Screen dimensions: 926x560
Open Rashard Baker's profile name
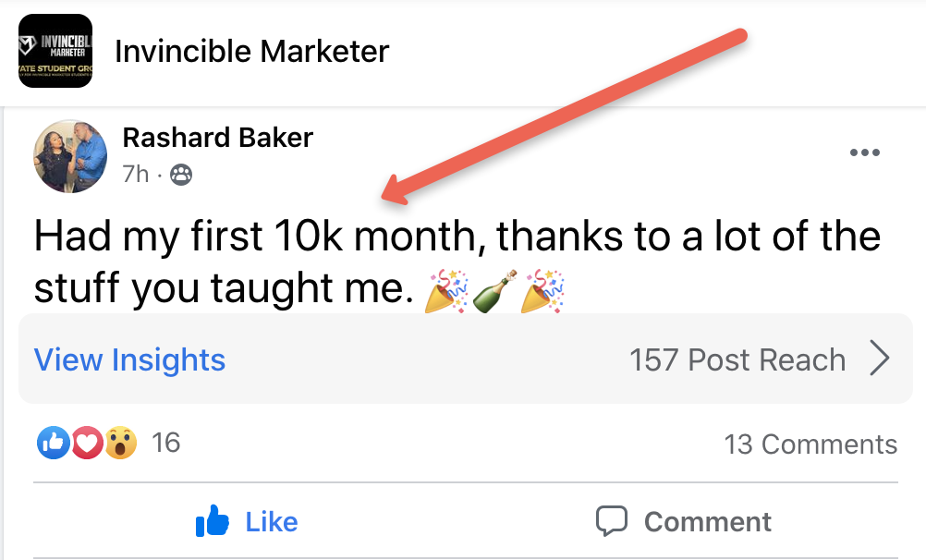(x=217, y=138)
